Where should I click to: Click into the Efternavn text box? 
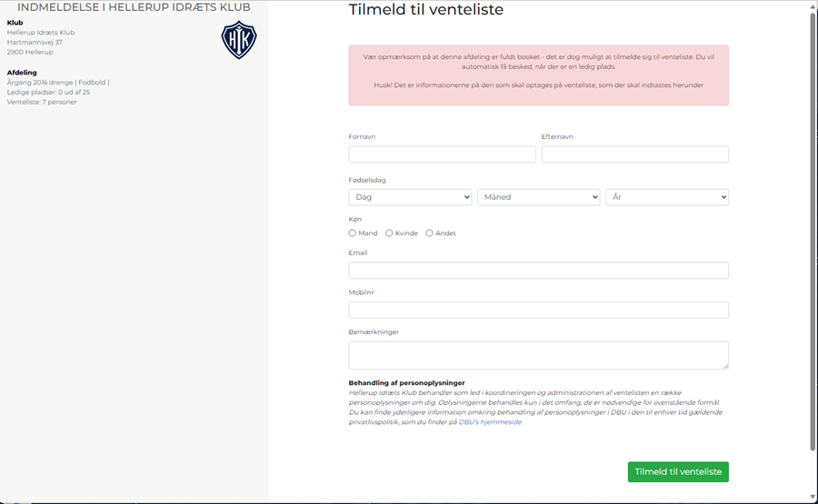[x=635, y=154]
